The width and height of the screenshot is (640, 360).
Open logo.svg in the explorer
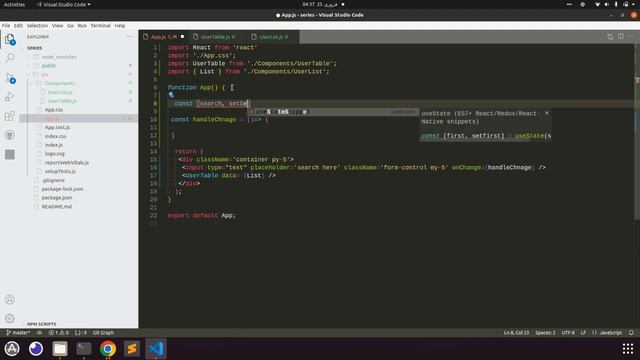(55, 154)
